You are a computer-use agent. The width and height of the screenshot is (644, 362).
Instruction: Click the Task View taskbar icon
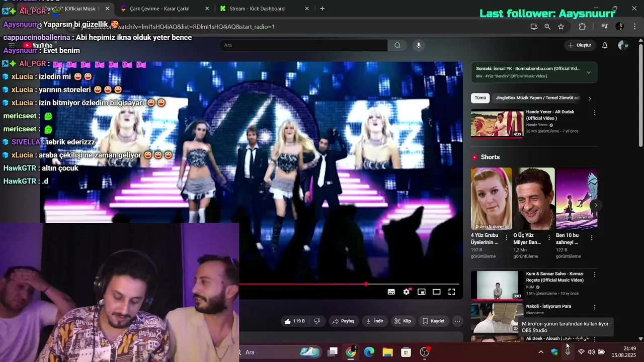pos(333,352)
